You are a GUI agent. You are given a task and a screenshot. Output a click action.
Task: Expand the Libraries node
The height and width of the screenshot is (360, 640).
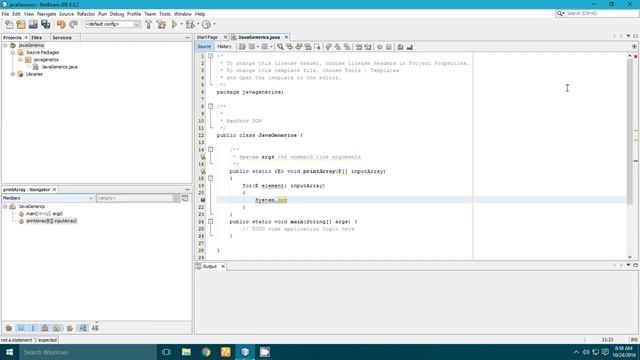(13, 74)
